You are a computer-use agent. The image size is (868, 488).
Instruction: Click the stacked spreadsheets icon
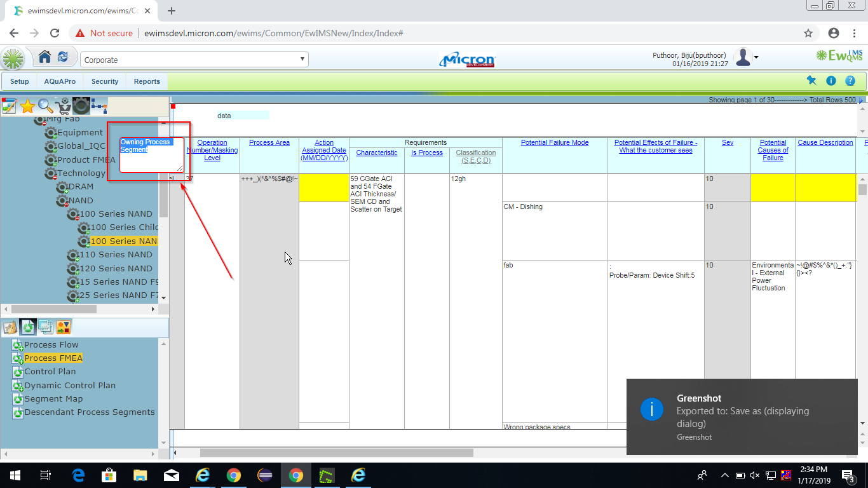click(x=46, y=327)
